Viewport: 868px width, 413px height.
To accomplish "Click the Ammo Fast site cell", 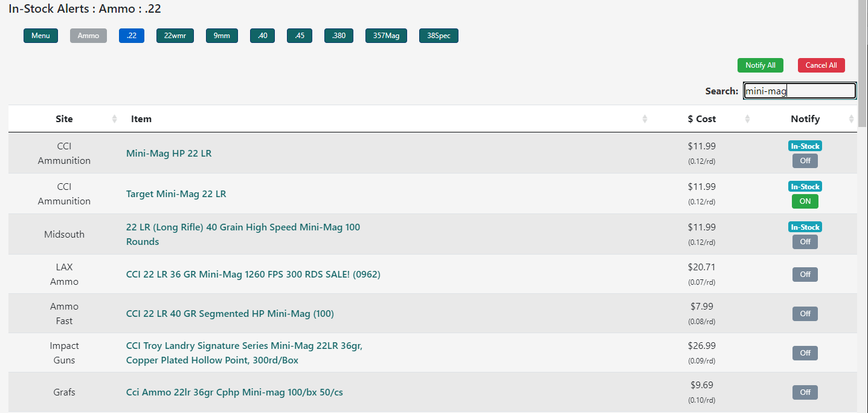I will 64,314.
